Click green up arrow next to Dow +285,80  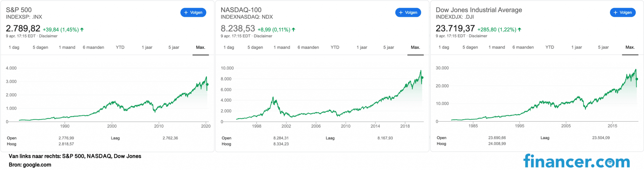tap(520, 30)
